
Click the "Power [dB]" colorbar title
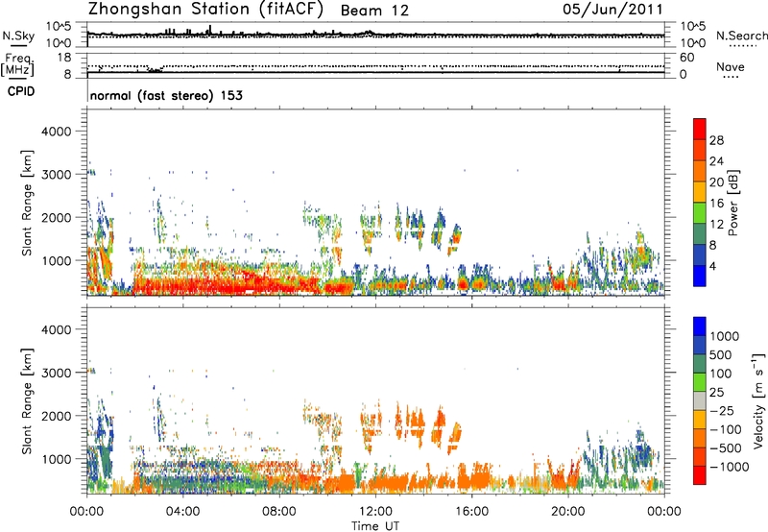click(x=733, y=203)
